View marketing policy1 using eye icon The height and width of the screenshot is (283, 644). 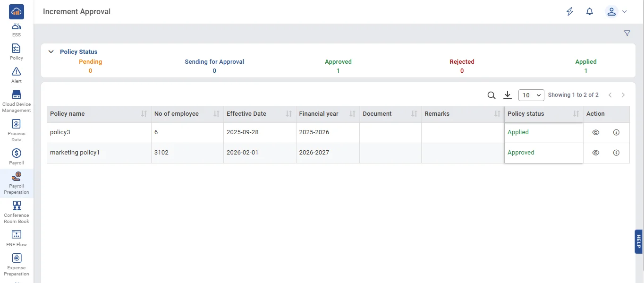click(596, 153)
